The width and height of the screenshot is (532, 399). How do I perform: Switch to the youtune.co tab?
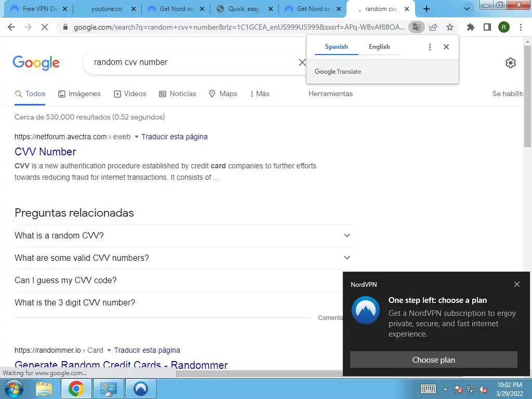click(107, 9)
